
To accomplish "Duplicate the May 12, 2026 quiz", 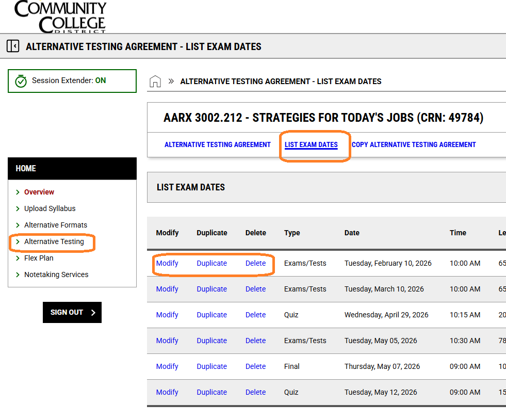I will (x=211, y=392).
